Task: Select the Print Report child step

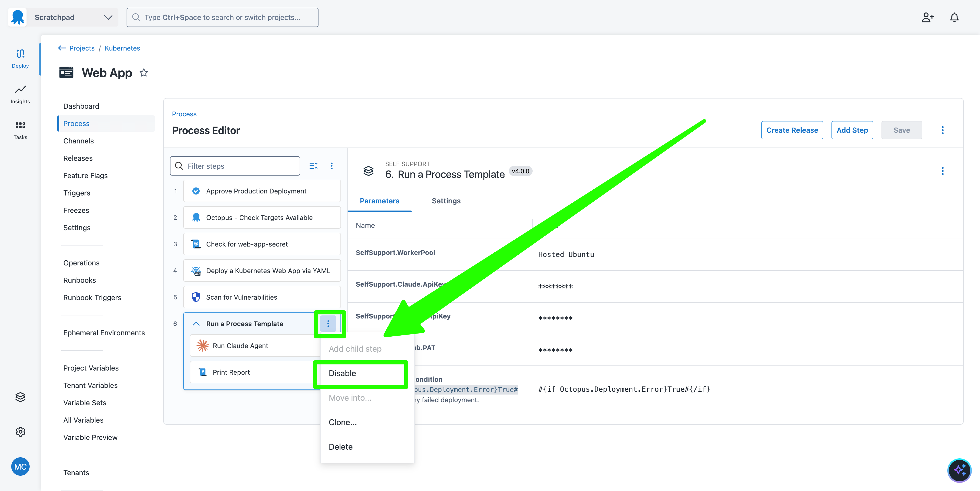Action: pos(255,372)
